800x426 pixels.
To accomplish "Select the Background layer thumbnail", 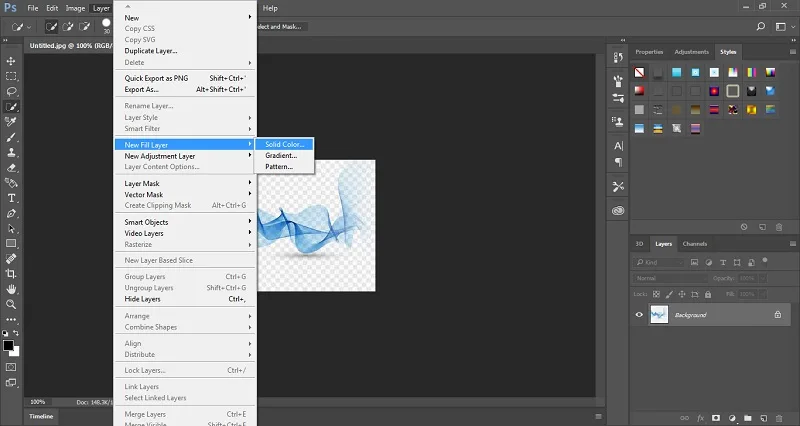I will point(659,315).
